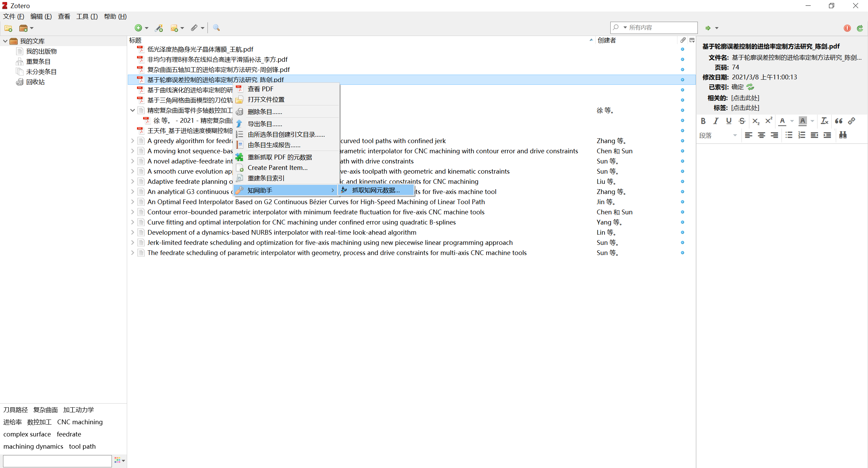Sync library with zotero.org
The image size is (868, 468).
tap(860, 28)
